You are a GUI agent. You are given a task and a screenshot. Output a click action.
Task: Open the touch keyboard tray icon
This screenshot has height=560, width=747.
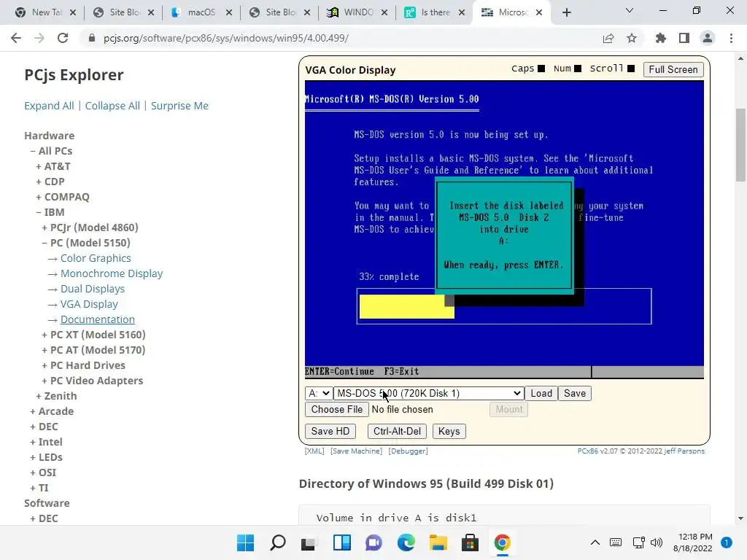pyautogui.click(x=616, y=542)
